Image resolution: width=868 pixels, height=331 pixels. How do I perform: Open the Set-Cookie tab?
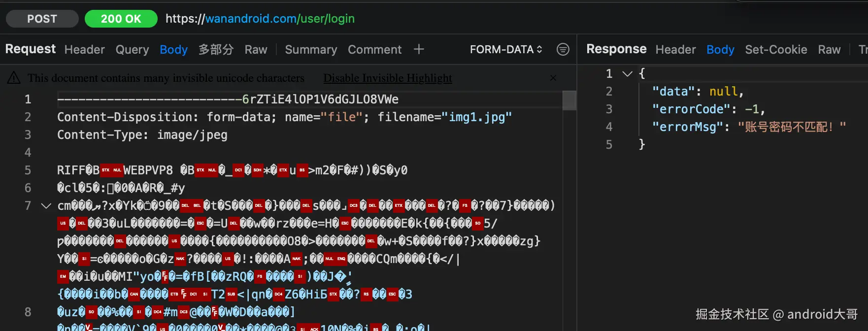click(776, 49)
